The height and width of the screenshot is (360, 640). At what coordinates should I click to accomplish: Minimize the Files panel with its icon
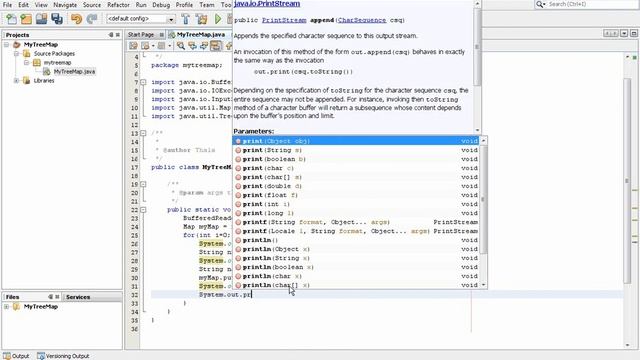pos(51,297)
